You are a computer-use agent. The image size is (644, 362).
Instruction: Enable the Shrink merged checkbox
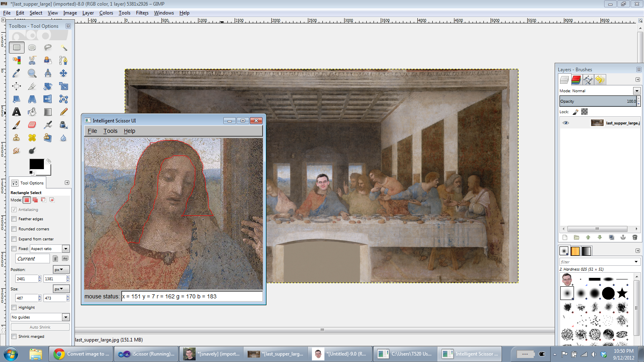(14, 337)
